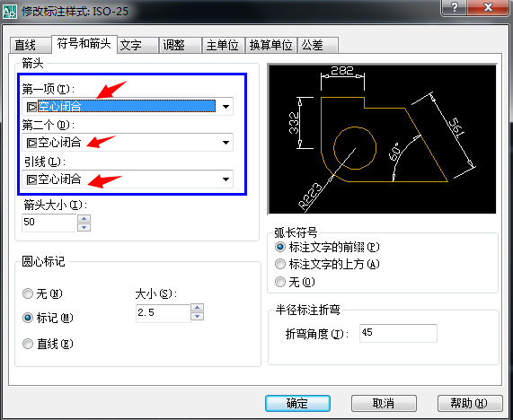Click the 第一项 dropdown arrow button
The height and width of the screenshot is (420, 513).
pos(226,107)
